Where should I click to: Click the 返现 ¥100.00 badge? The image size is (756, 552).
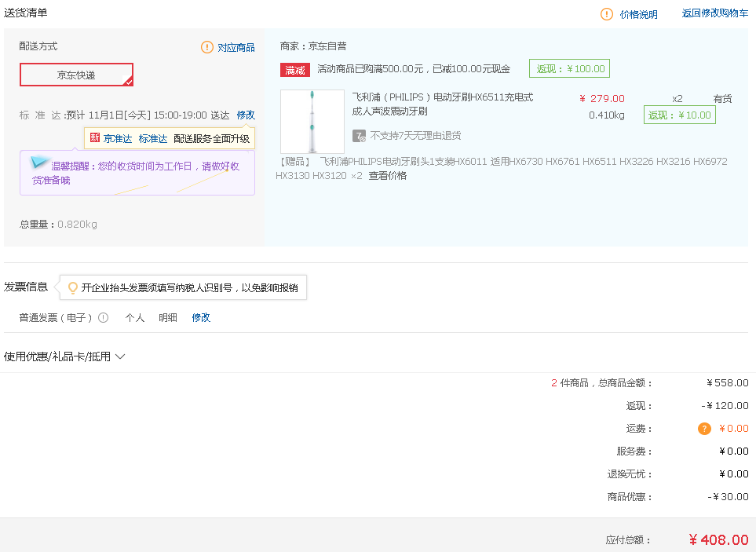(569, 68)
